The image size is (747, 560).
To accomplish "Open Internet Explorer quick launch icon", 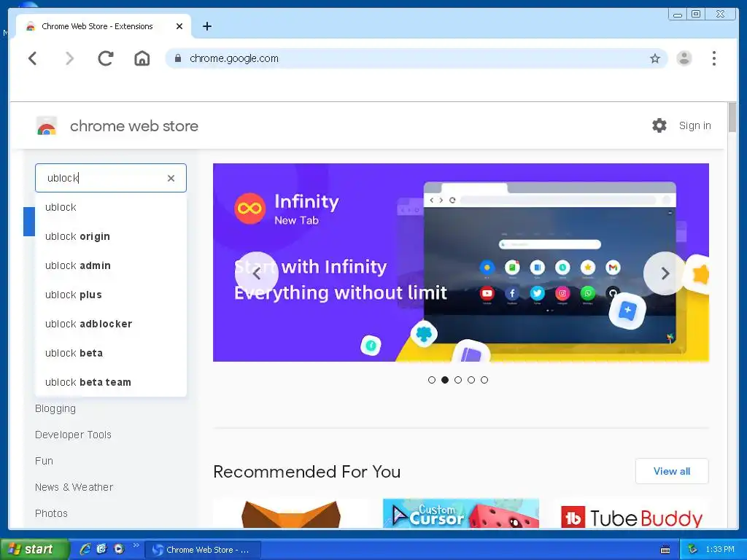I will click(x=85, y=549).
